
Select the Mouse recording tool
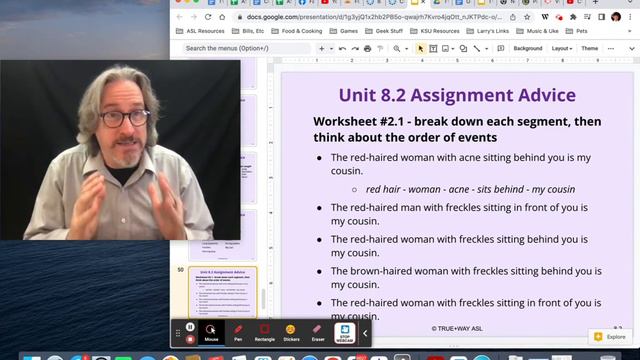coord(211,333)
